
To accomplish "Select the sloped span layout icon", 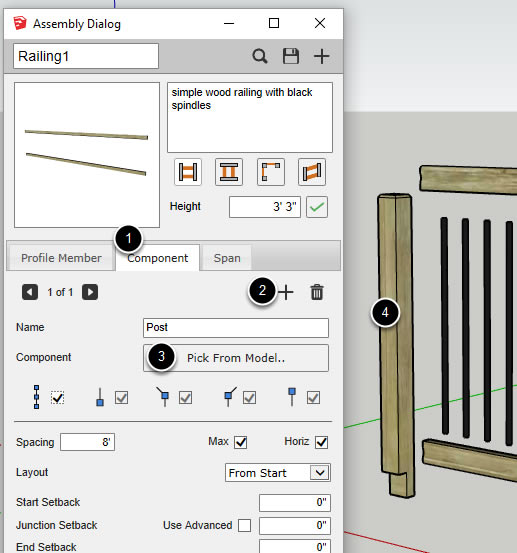I will pos(312,172).
